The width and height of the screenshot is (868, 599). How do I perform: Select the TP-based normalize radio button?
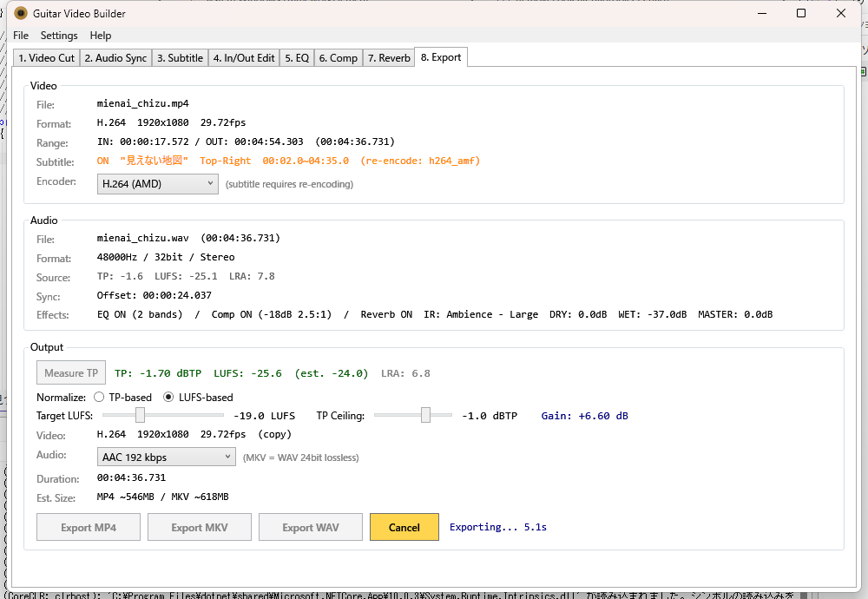pos(100,398)
